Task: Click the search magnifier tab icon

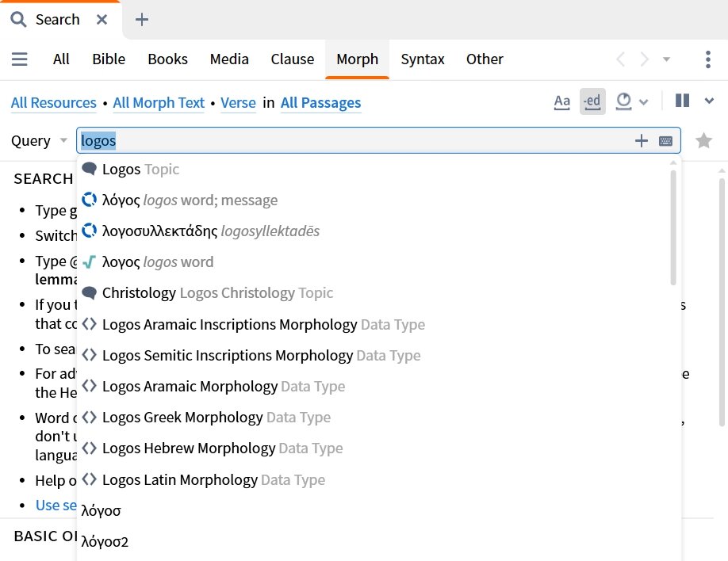Action: click(x=18, y=20)
